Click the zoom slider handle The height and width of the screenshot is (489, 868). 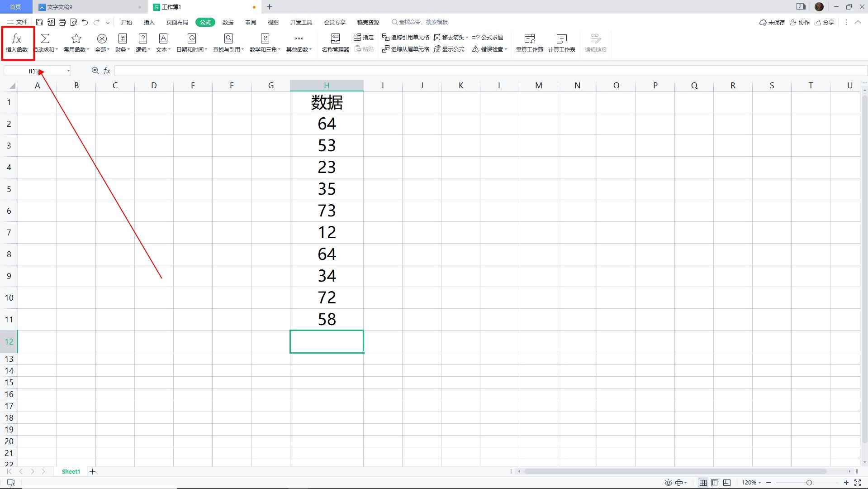809,483
